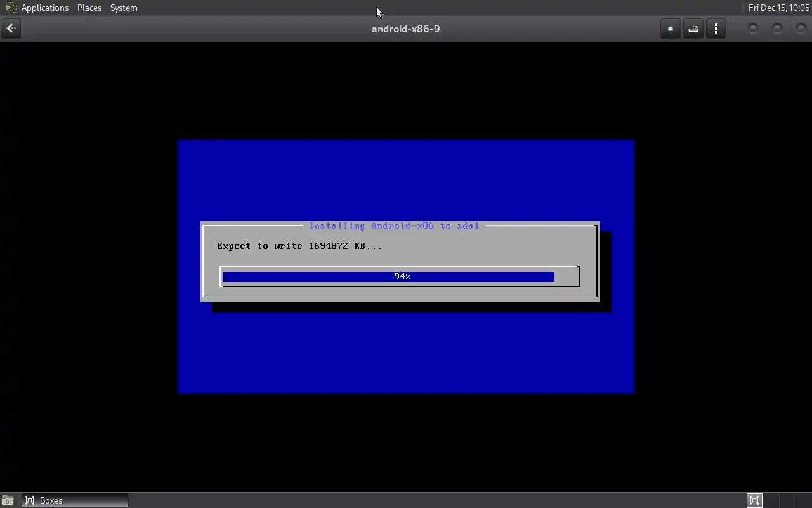The width and height of the screenshot is (812, 508).
Task: Click the display status icon in header
Action: (x=671, y=29)
